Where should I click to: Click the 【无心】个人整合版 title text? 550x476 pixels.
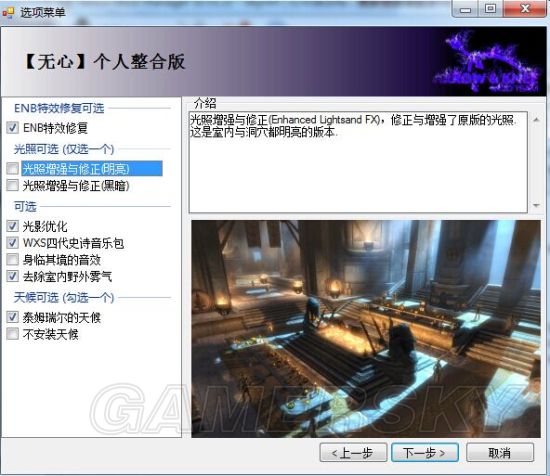105,62
